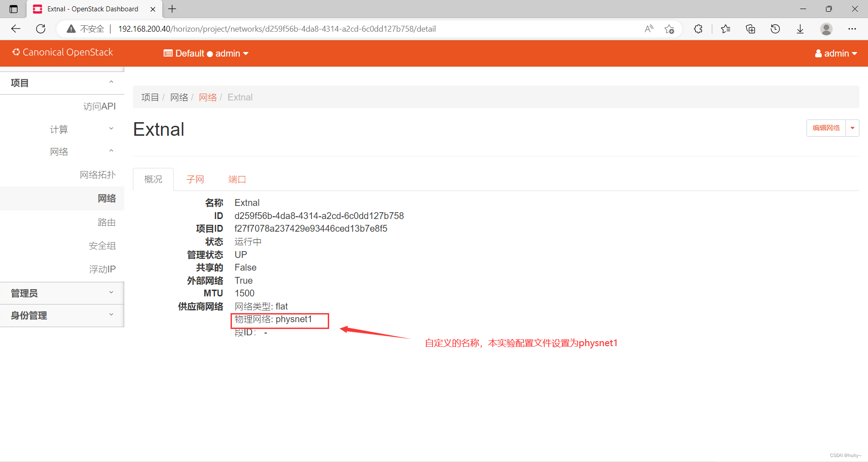Click the 外部网络 True value
This screenshot has height=462, width=868.
(244, 281)
